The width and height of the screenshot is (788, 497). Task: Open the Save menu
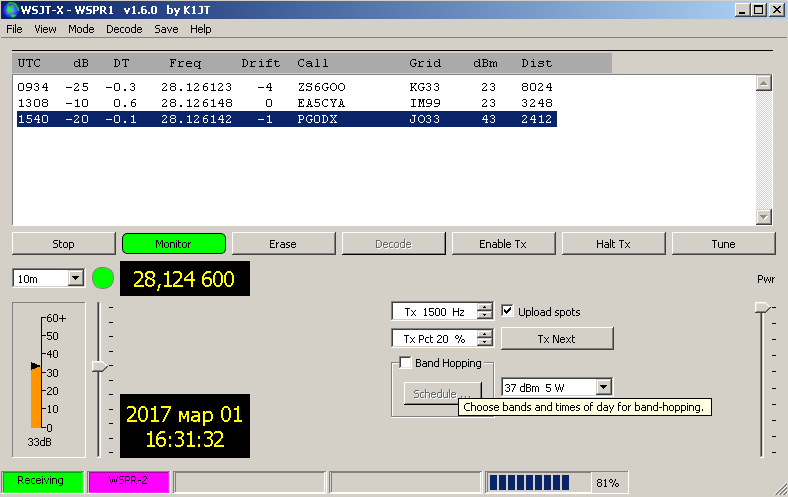pyautogui.click(x=166, y=29)
